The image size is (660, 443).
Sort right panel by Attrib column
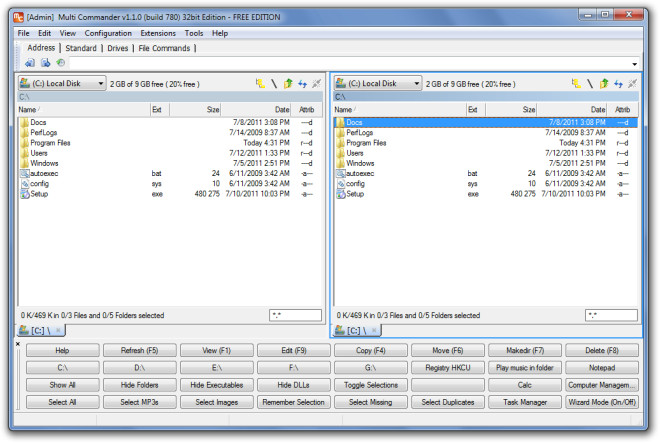(623, 109)
